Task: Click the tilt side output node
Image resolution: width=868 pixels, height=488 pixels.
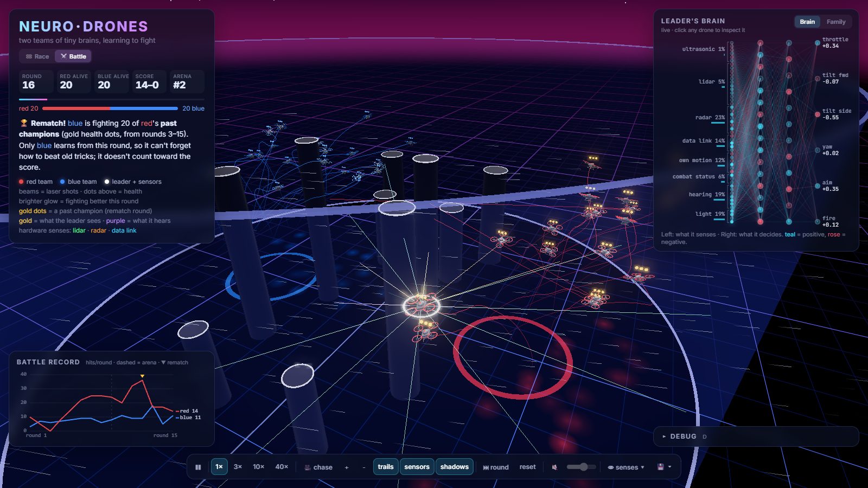Action: tap(817, 114)
